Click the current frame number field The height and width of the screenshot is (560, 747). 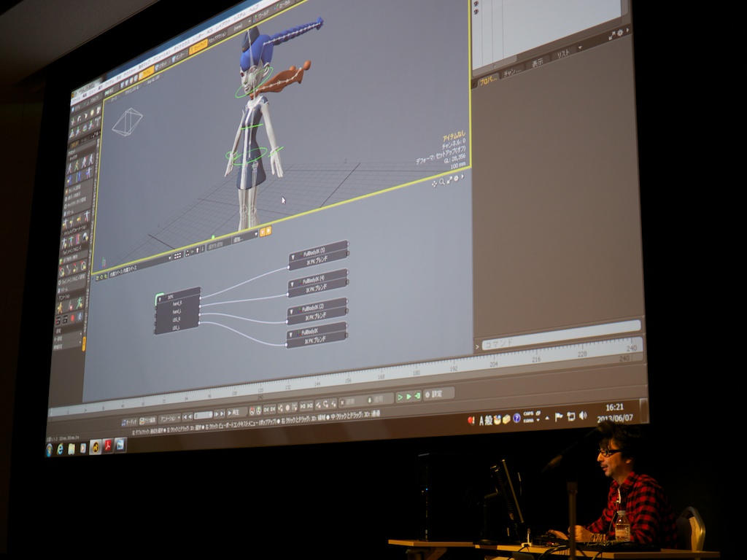203,415
